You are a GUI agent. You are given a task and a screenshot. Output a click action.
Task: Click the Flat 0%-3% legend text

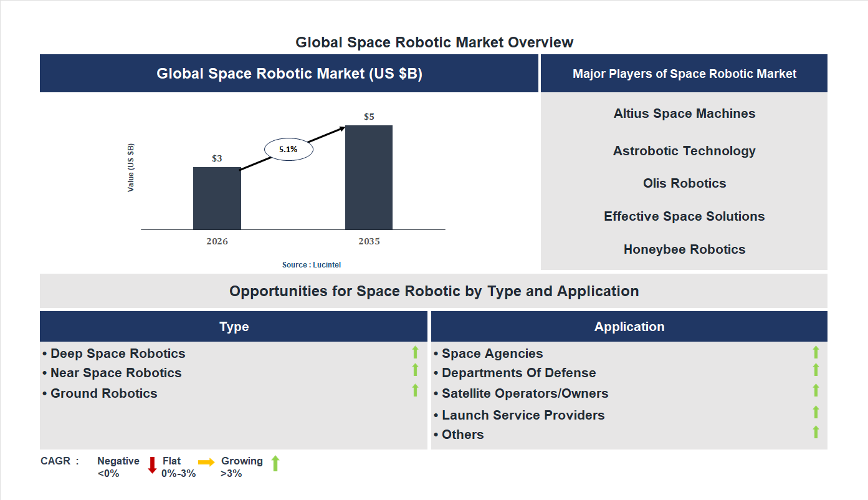(x=178, y=467)
